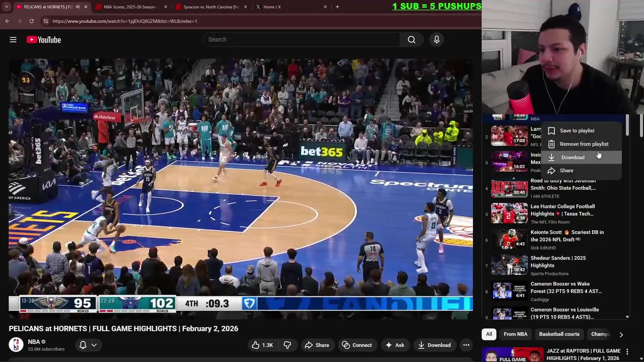Open the site information icon in address bar
Viewport: 644px width, 362px height.
click(x=46, y=21)
